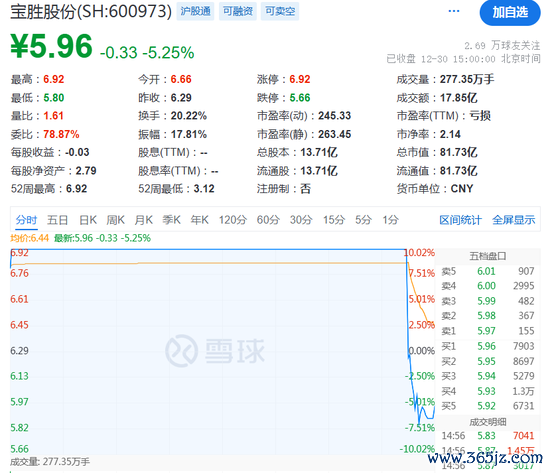Viewport: 550px width, 473px height.
Task: Click the stock title 宝胜股份(SH:600973)
Action: [91, 12]
